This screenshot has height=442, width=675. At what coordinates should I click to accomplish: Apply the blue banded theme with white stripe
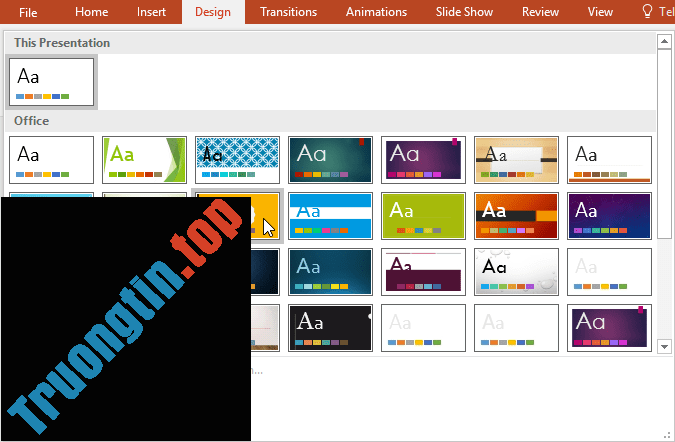(x=330, y=216)
